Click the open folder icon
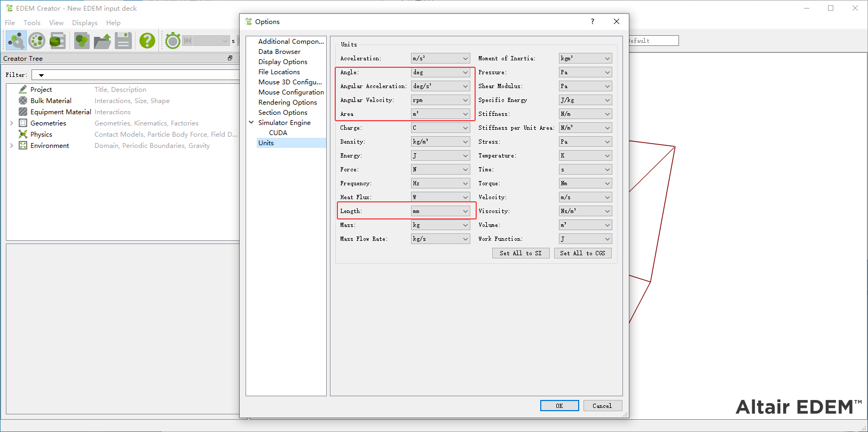868x432 pixels. [102, 41]
